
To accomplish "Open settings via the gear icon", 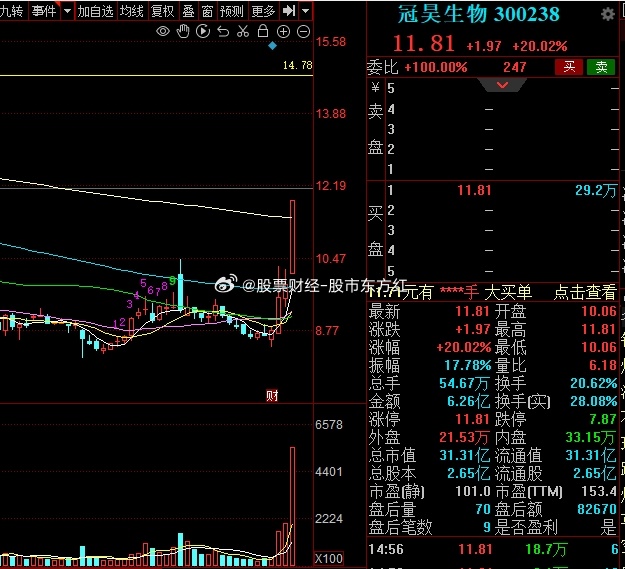I will pos(608,15).
